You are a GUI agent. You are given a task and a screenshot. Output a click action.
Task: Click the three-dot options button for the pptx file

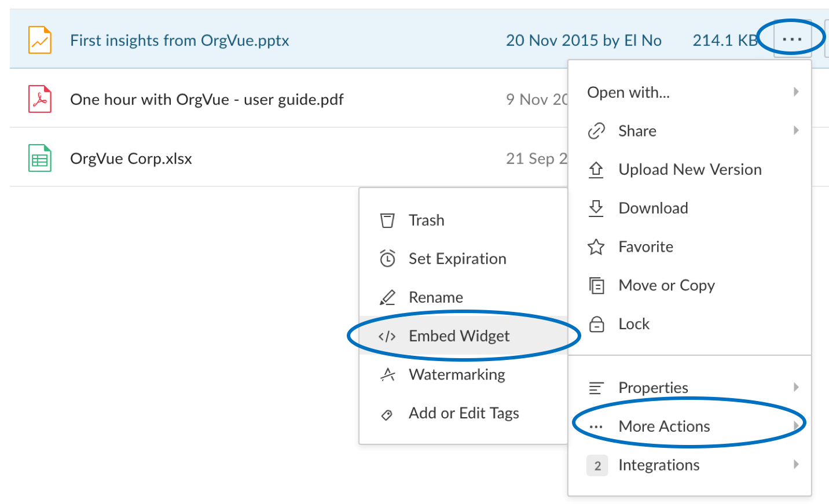791,39
